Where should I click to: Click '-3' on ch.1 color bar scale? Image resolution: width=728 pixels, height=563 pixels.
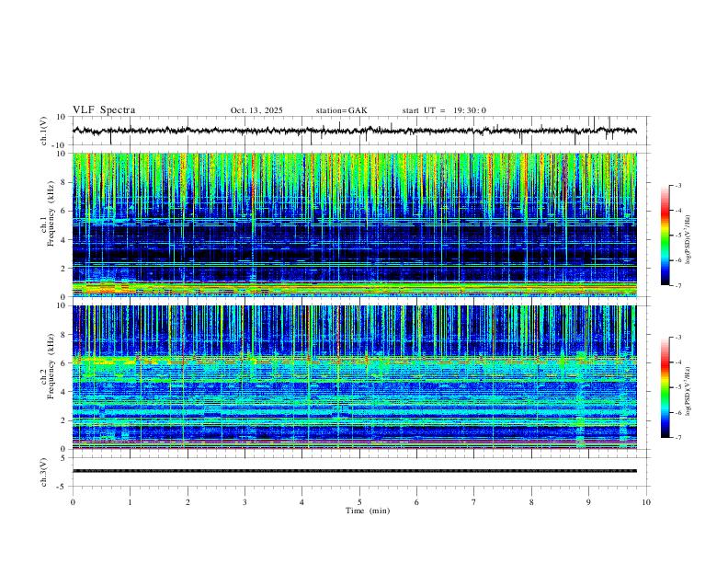coord(677,186)
